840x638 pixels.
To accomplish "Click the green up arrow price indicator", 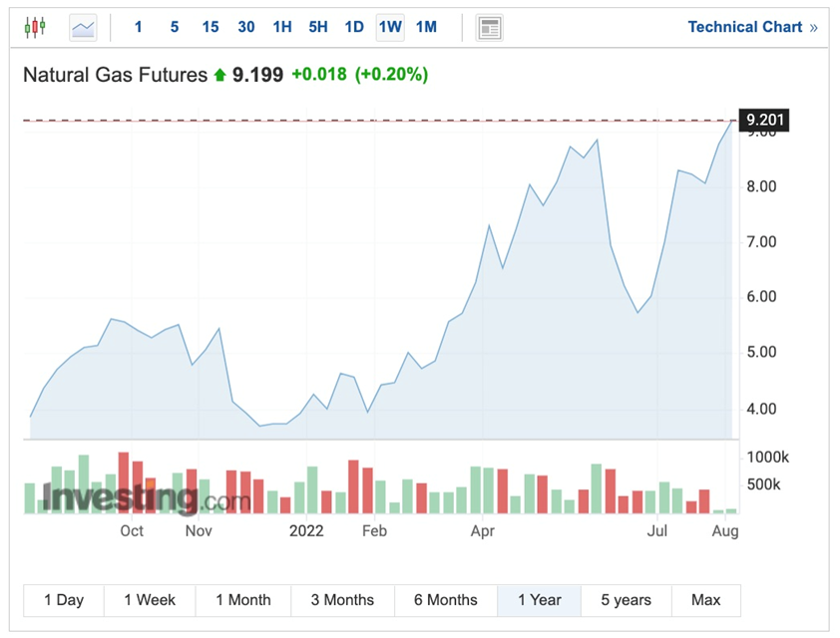I will tap(219, 75).
